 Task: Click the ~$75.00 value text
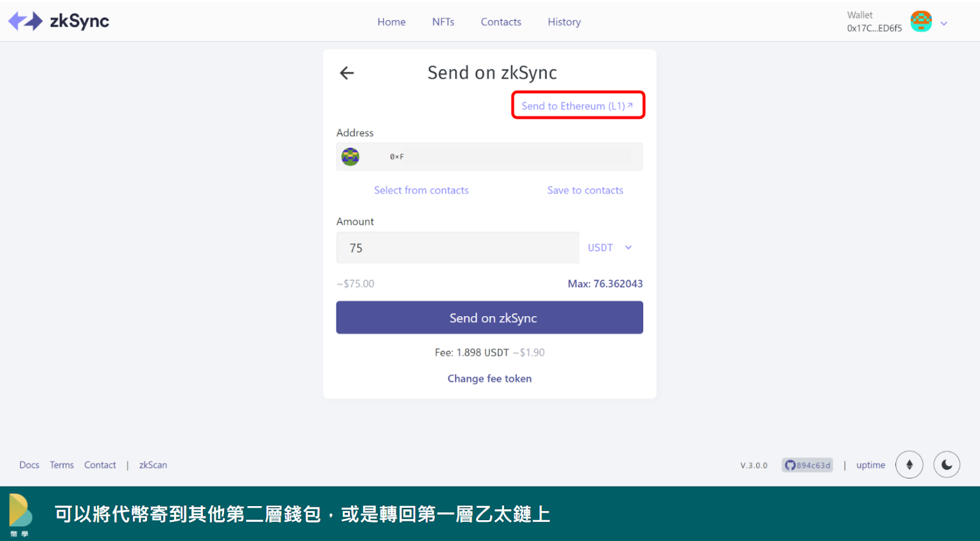tap(355, 284)
